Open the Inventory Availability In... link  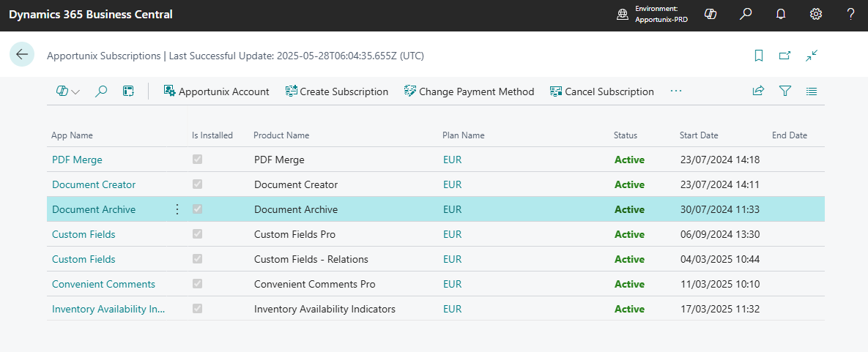108,309
